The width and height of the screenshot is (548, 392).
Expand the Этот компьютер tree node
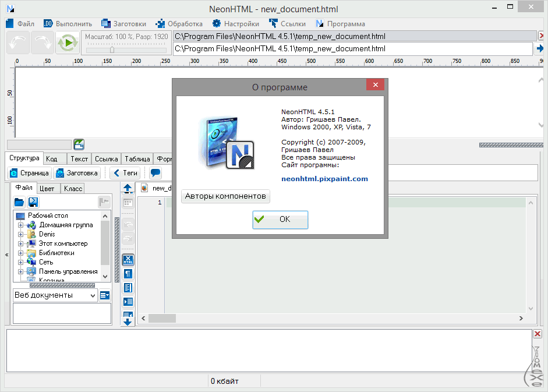(21, 244)
